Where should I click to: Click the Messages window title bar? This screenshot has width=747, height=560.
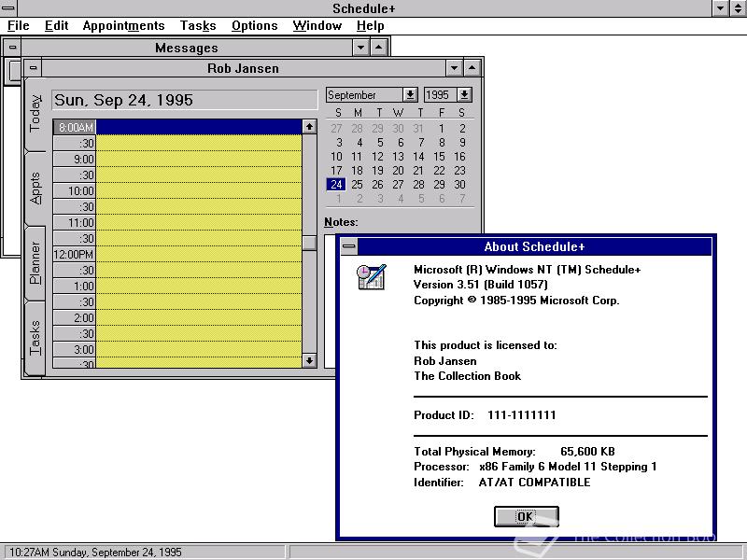[187, 48]
